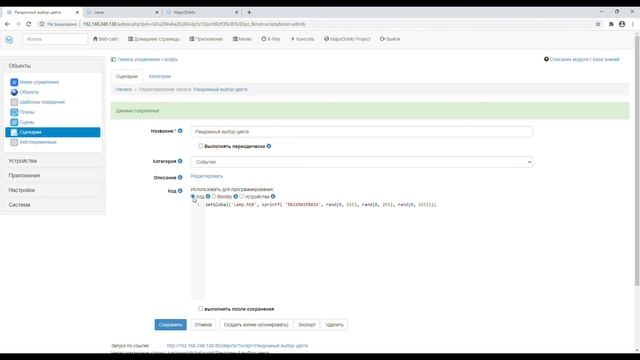Open the browser extensions puzzle icon
This screenshot has height=360, width=640.
[x=611, y=24]
